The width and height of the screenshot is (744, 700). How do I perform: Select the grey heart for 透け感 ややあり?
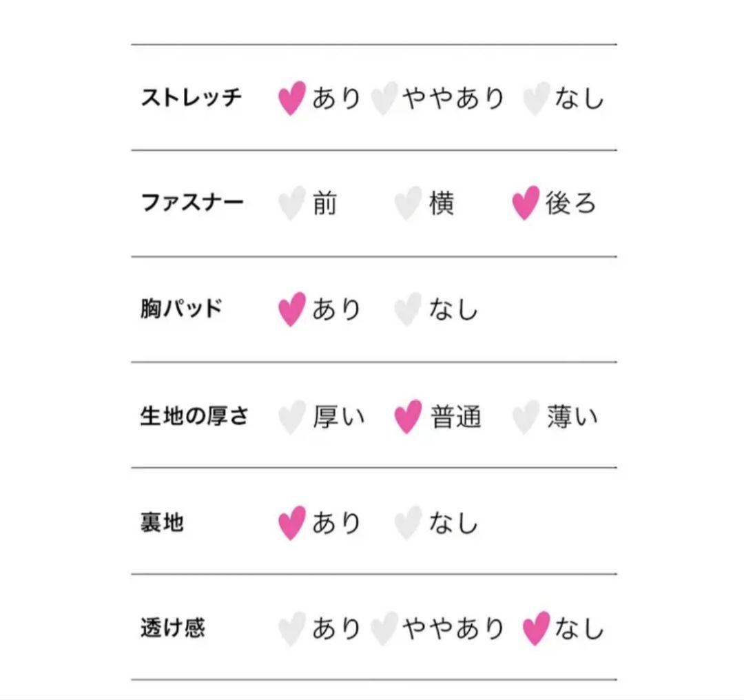coord(384,628)
